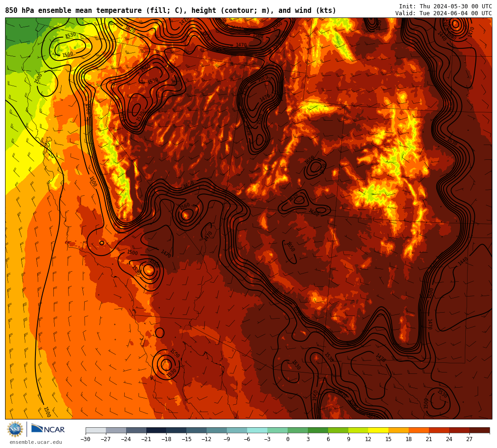The width and height of the screenshot is (497, 448).
Task: Select the -18 to -15 color swatch
Action: pyautogui.click(x=177, y=430)
